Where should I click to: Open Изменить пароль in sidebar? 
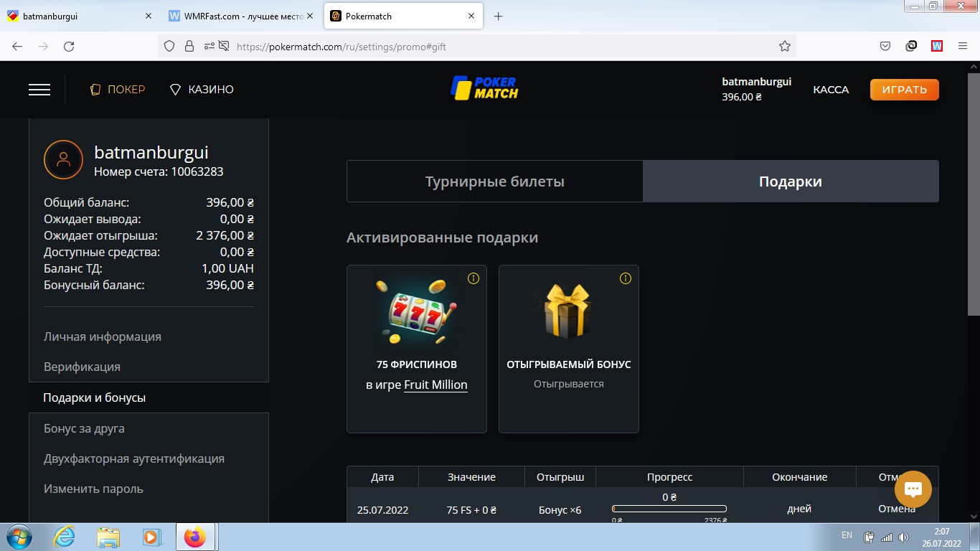93,489
